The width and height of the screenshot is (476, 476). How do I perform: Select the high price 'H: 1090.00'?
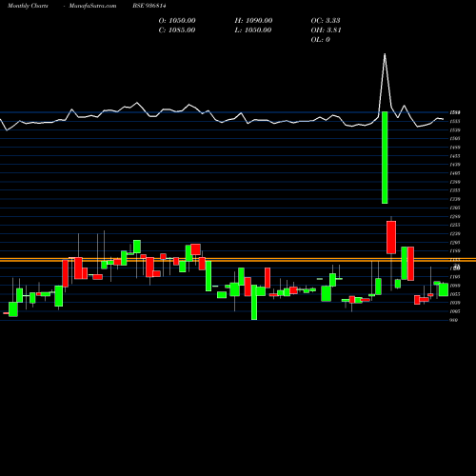253,21
